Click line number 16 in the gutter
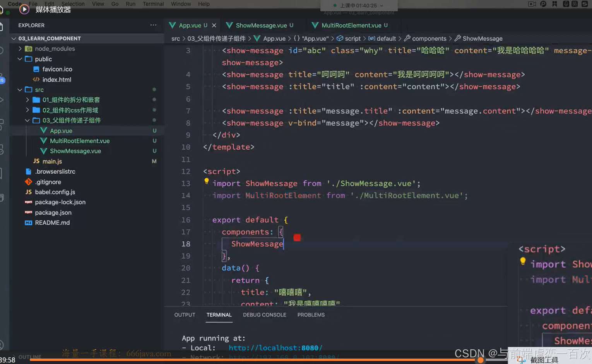This screenshot has width=592, height=364. pos(186,220)
